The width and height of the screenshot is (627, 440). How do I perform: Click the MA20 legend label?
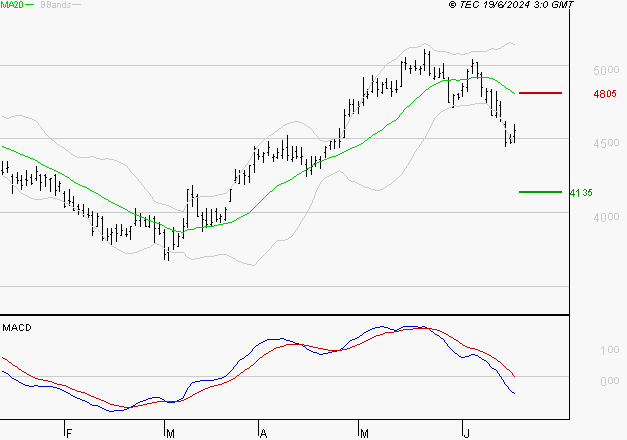(12, 4)
